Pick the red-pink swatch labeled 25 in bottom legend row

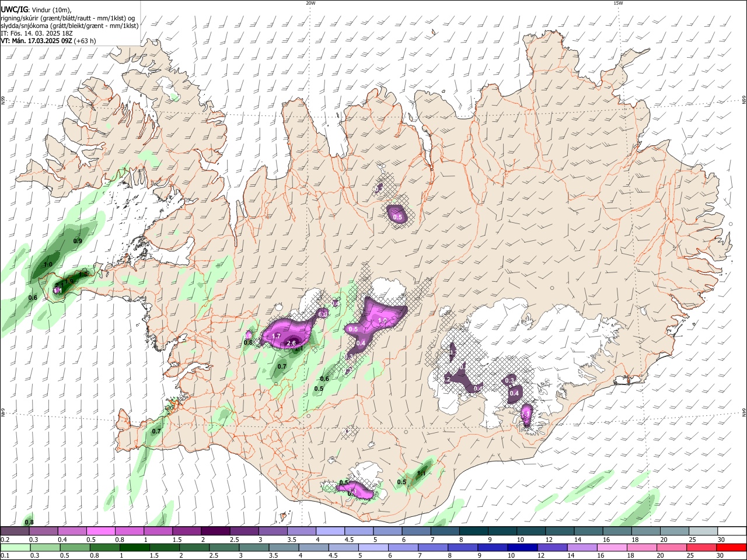click(702, 548)
